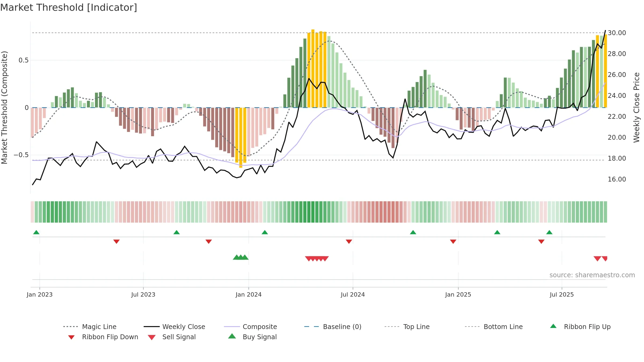The width and height of the screenshot is (644, 362).
Task: Toggle the Weekly Close legend entry
Action: (x=174, y=327)
